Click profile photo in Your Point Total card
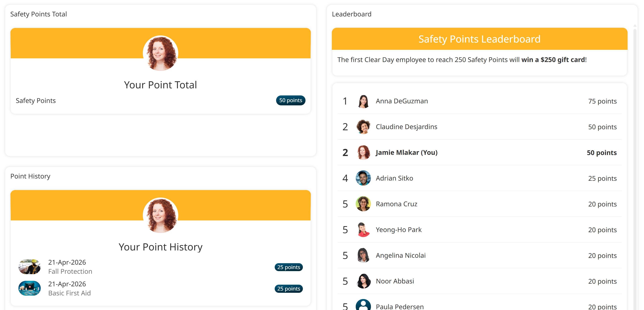The height and width of the screenshot is (310, 644). [160, 53]
